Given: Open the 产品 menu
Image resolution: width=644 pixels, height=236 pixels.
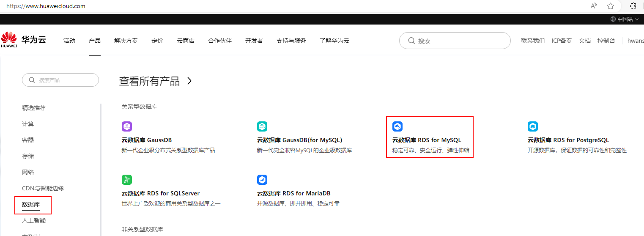Looking at the screenshot, I should [x=95, y=41].
